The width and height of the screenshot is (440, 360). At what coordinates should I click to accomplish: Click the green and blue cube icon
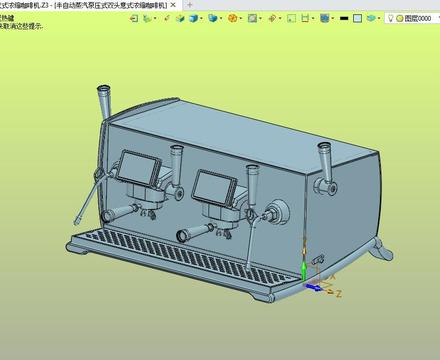[180, 18]
